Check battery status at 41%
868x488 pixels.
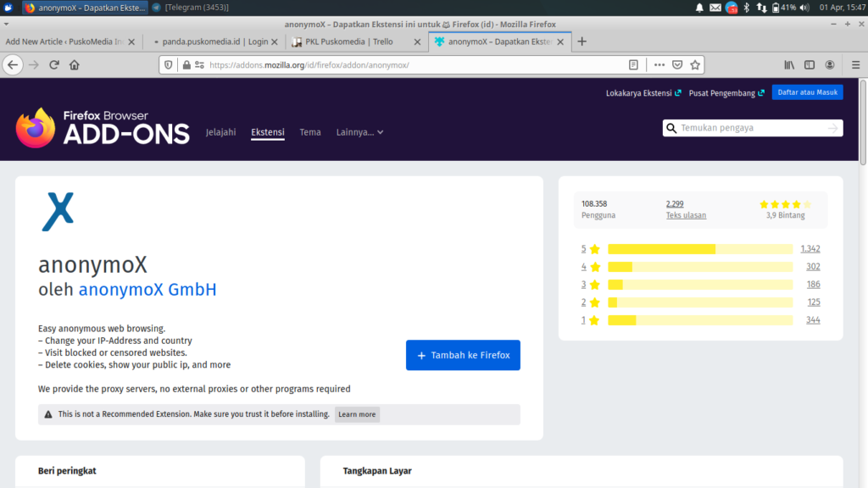click(x=784, y=8)
